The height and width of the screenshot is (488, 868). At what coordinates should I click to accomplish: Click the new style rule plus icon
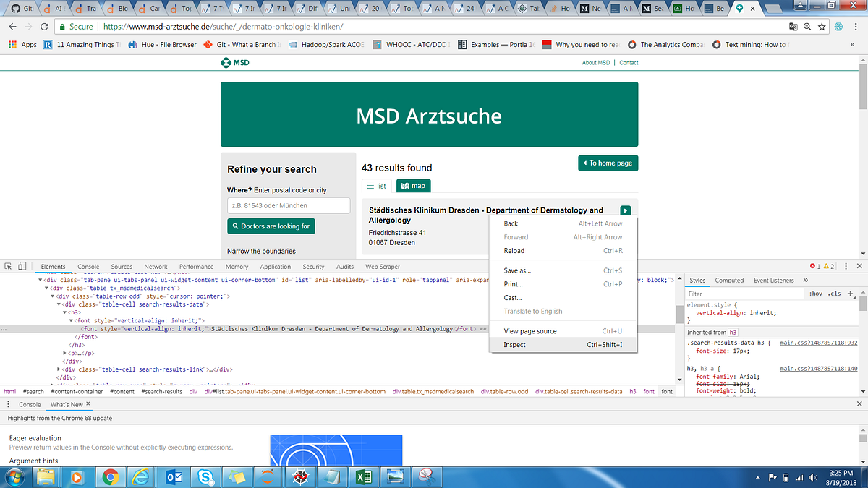pos(851,294)
